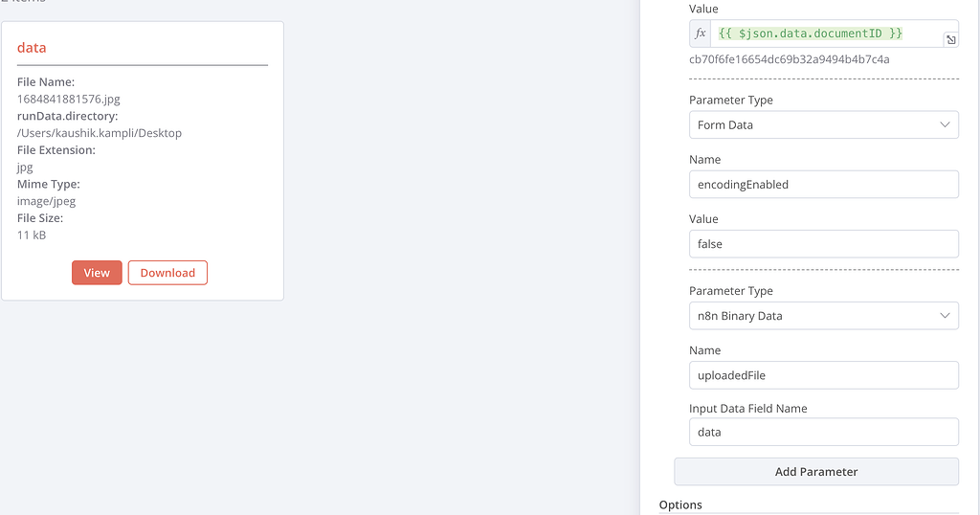The image size is (980, 515).
Task: Open the Form Data parameter type dropdown
Action: click(824, 125)
